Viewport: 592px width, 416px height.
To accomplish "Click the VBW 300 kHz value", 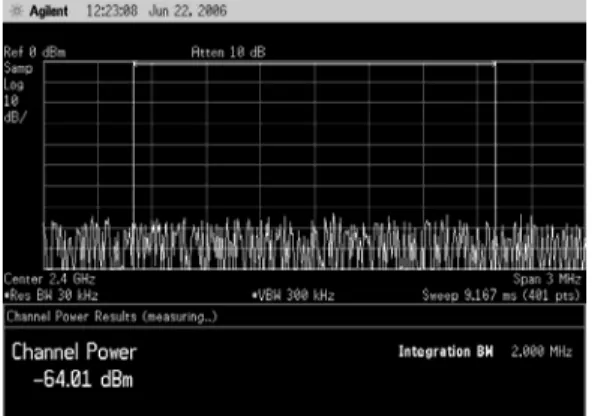I will (293, 295).
